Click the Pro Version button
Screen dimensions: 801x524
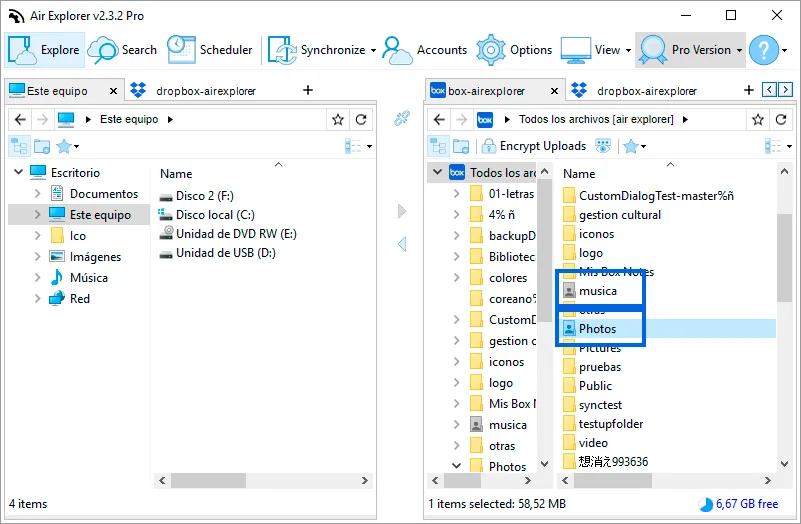[x=690, y=50]
